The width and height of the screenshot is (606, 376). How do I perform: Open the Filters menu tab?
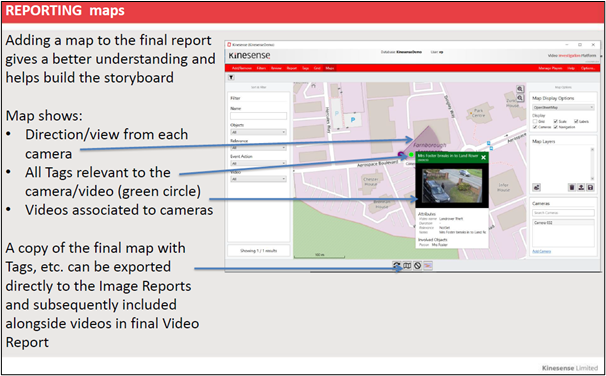pyautogui.click(x=261, y=68)
